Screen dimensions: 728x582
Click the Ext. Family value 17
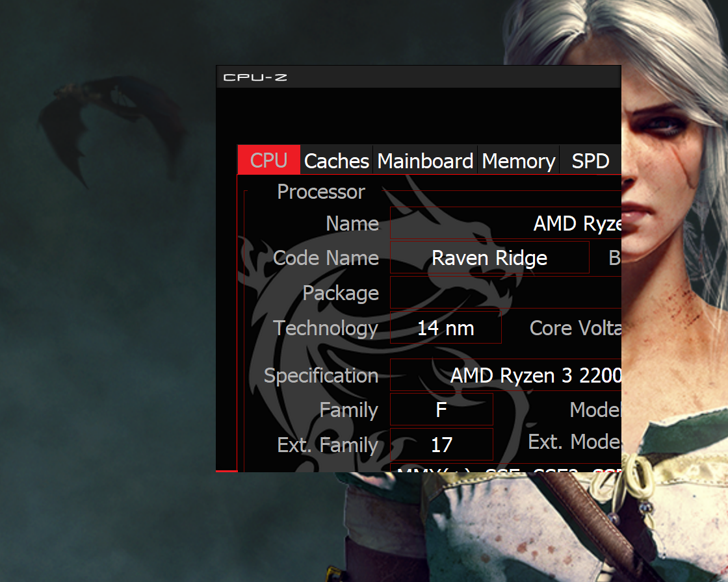(x=441, y=444)
